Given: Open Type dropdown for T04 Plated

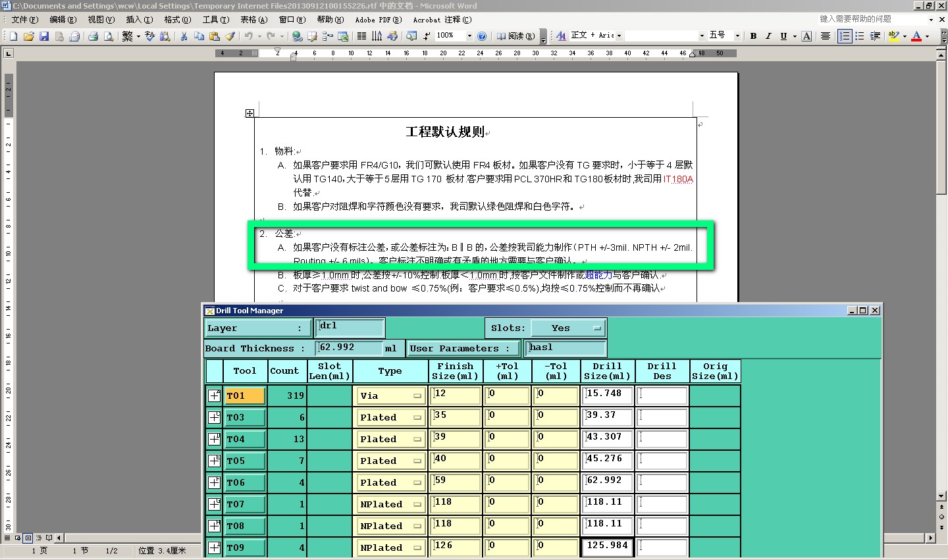Looking at the screenshot, I should (391, 439).
